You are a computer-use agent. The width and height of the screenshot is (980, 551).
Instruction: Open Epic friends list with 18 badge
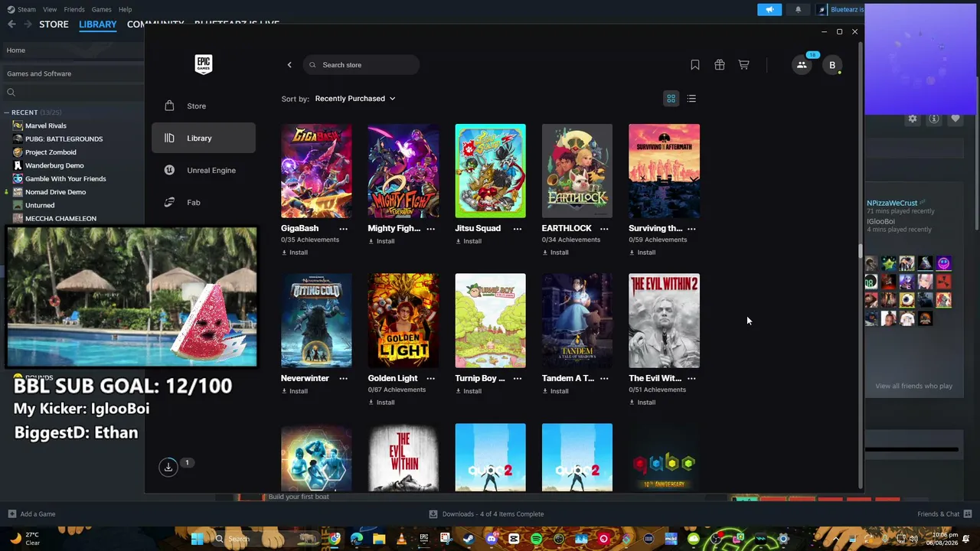pyautogui.click(x=802, y=65)
